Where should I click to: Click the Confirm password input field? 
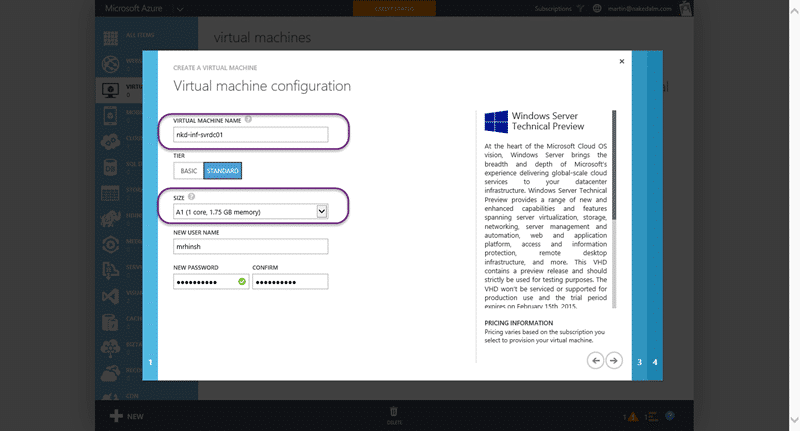290,282
